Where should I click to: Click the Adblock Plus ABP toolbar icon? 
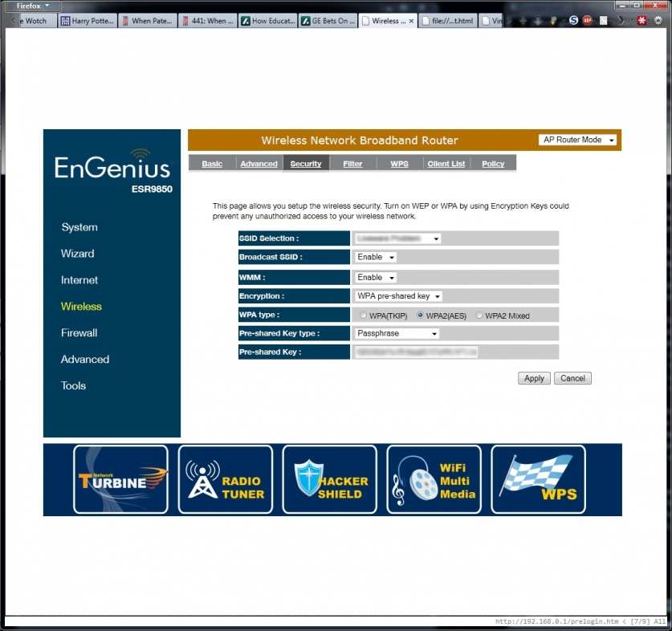587,20
